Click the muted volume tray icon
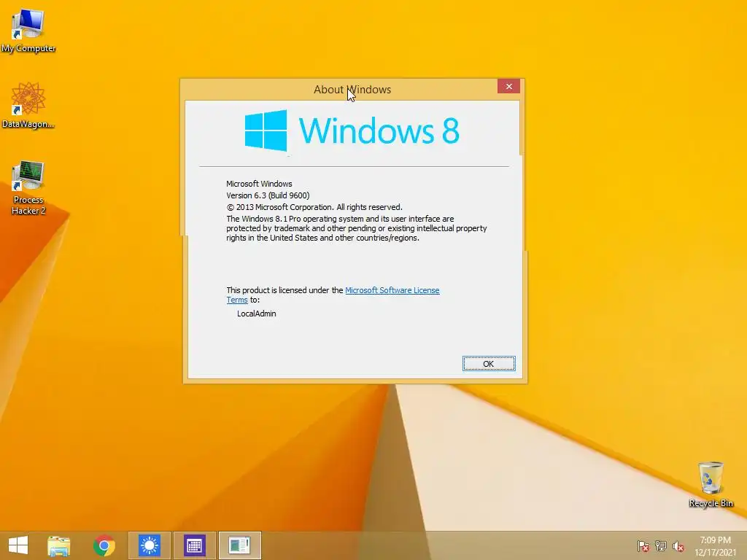The image size is (747, 560). pos(678,546)
